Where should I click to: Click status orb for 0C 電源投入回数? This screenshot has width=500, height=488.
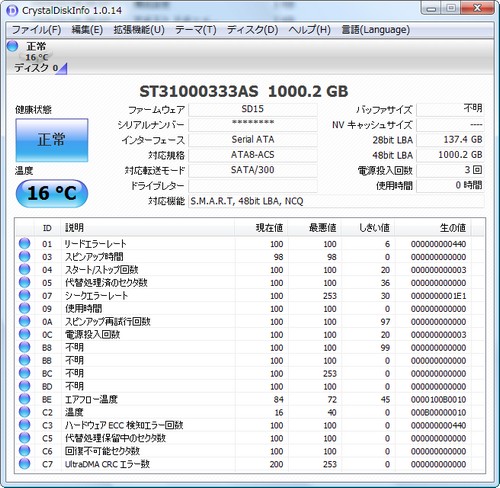click(24, 334)
